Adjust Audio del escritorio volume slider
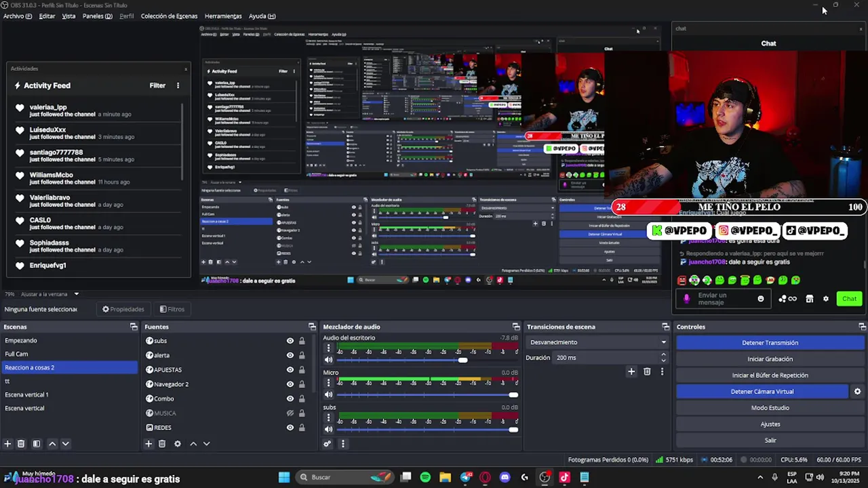This screenshot has width=868, height=488. 463,360
